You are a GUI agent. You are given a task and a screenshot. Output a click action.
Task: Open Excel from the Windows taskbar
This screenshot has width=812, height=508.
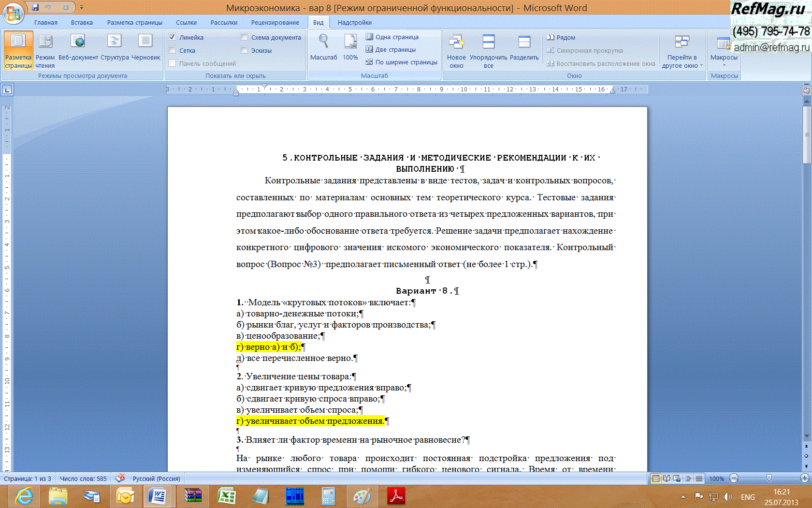pos(226,496)
